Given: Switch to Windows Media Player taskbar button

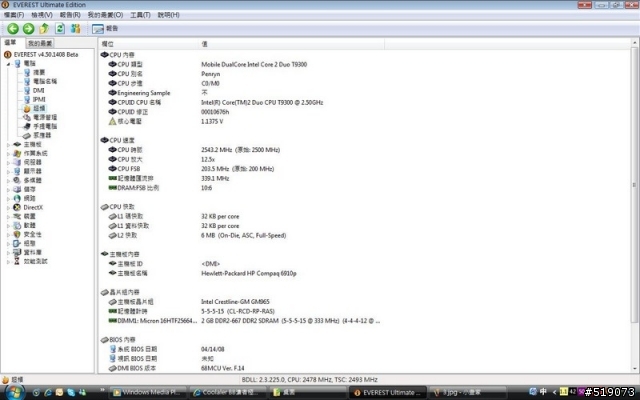Looking at the screenshot, I should click(149, 392).
